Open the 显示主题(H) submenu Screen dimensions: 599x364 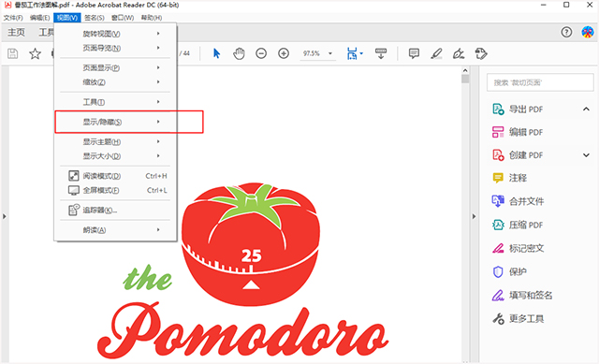coord(115,141)
